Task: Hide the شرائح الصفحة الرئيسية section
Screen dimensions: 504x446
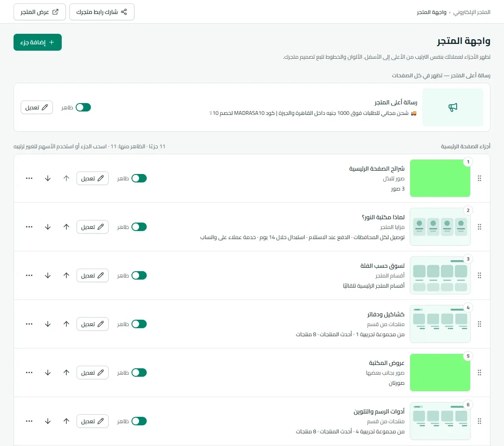Action: click(x=139, y=178)
